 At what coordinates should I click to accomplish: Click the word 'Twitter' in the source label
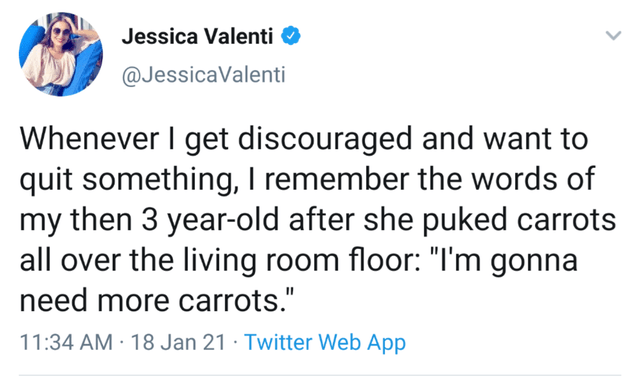278,342
